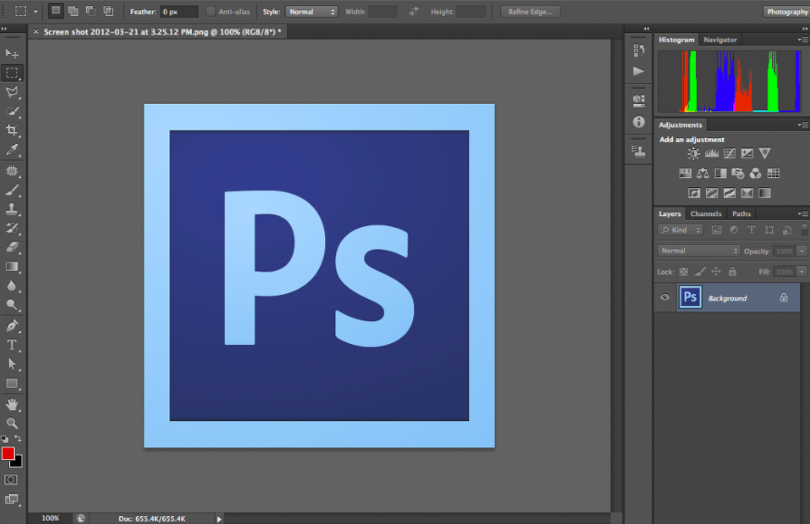Image resolution: width=810 pixels, height=524 pixels.
Task: Select the Dodge tool
Action: [11, 305]
